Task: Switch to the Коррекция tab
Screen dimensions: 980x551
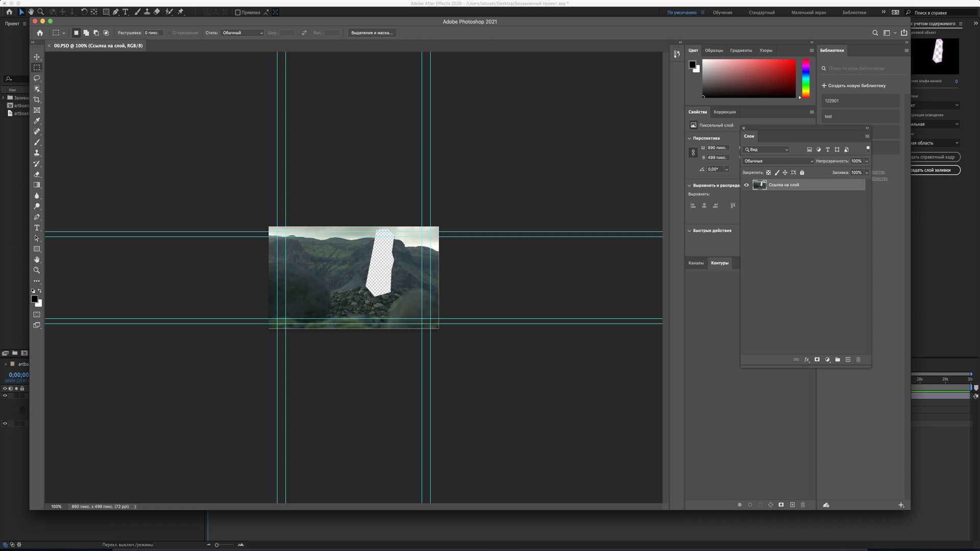Action: pyautogui.click(x=724, y=112)
